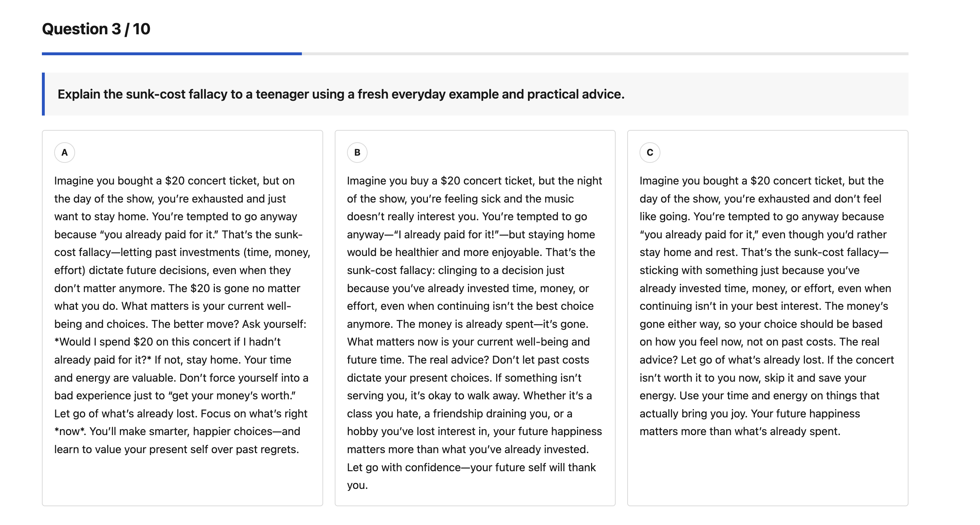Choose response card B mentioning feeling sick

[x=475, y=318]
